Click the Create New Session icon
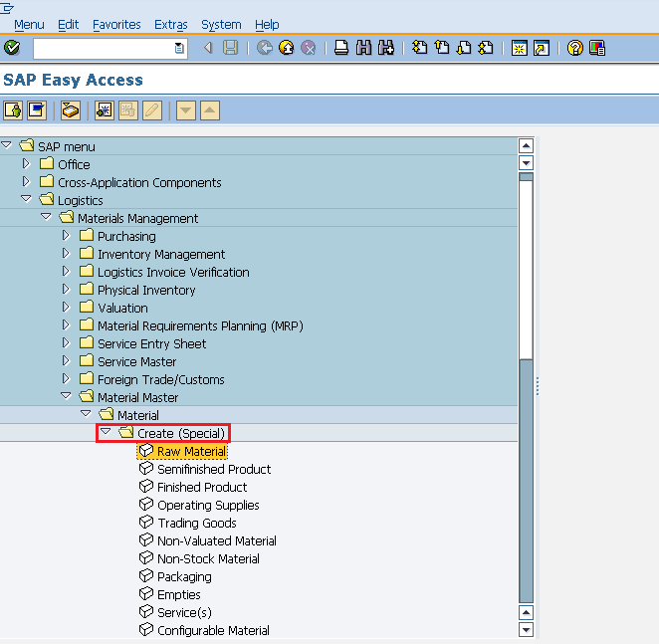Viewport: 659px width, 644px height. tap(519, 48)
